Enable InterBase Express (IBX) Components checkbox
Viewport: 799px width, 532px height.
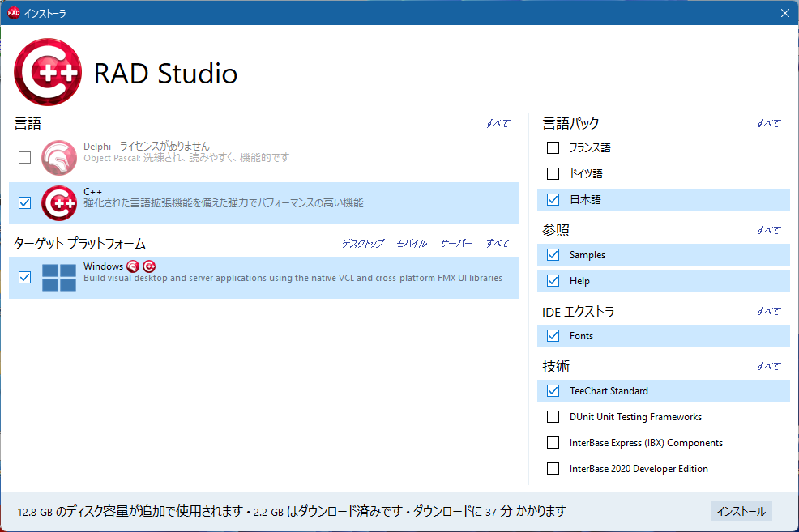click(x=553, y=442)
